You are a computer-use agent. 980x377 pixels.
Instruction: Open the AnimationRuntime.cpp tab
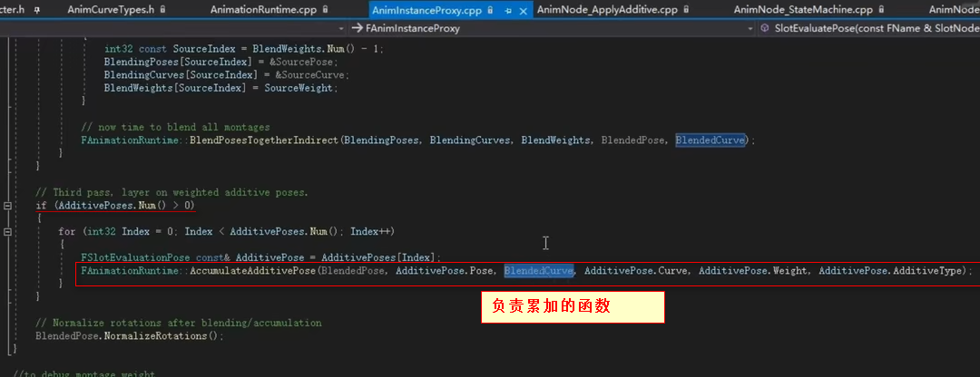coord(263,10)
